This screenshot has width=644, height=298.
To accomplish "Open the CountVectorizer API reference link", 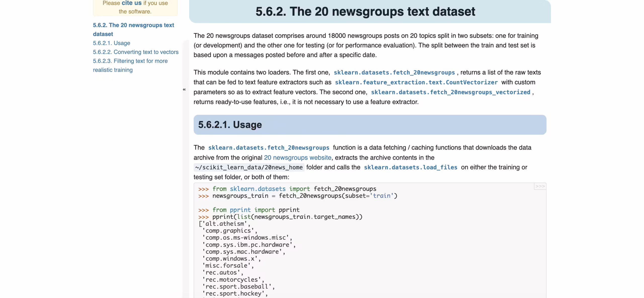I will pyautogui.click(x=416, y=82).
